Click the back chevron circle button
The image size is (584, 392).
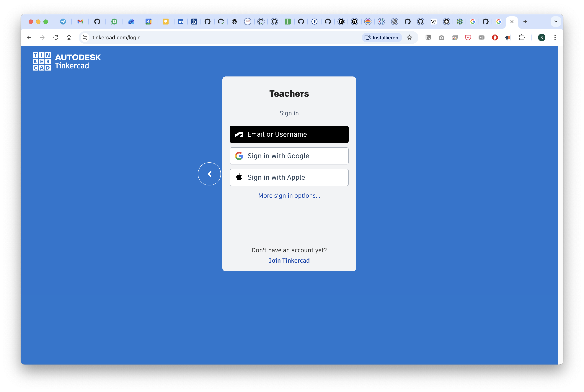(x=209, y=174)
